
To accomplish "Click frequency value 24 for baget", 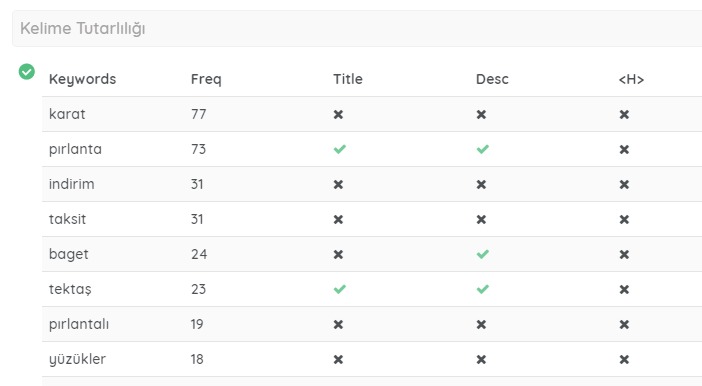I will pyautogui.click(x=199, y=254).
